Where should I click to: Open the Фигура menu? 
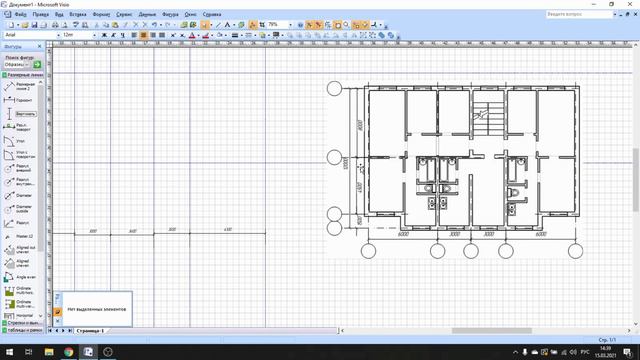[170, 14]
